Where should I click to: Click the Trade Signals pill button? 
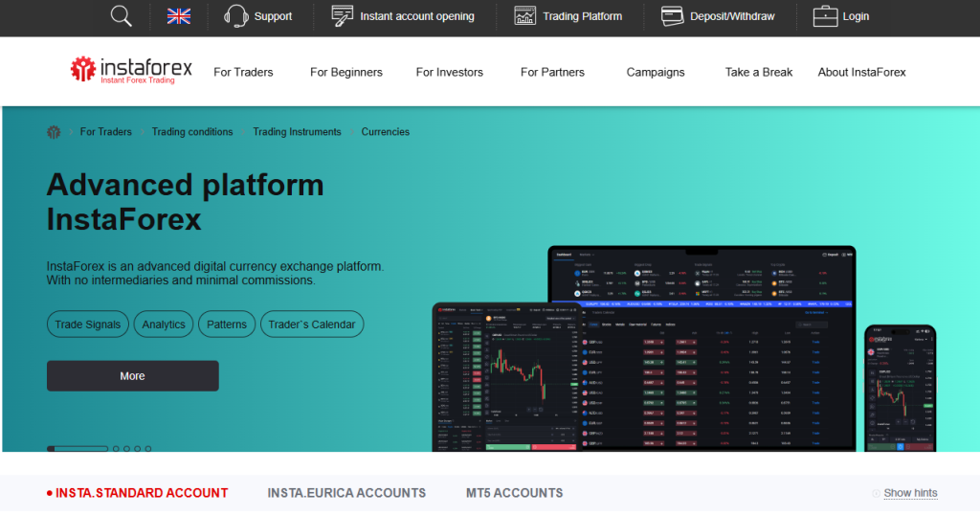87,325
